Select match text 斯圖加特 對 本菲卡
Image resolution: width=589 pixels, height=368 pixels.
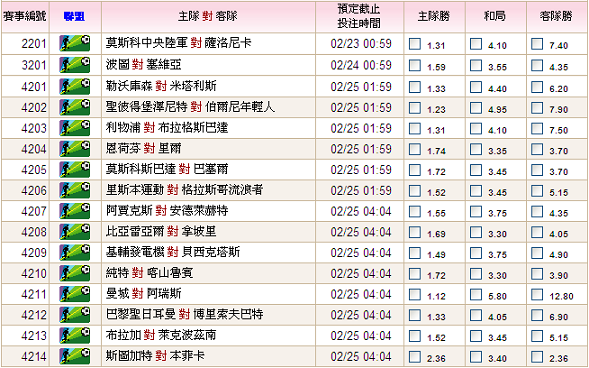(155, 356)
